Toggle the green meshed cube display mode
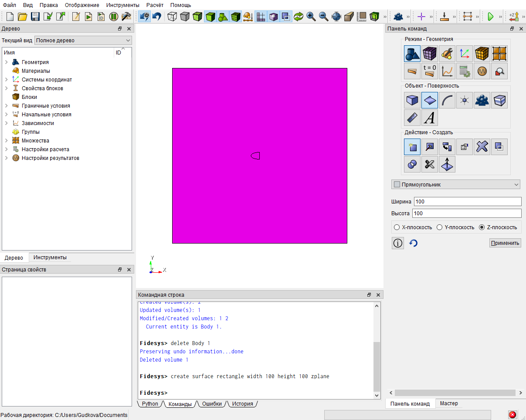Screen dimensions: 526x420 [236, 17]
